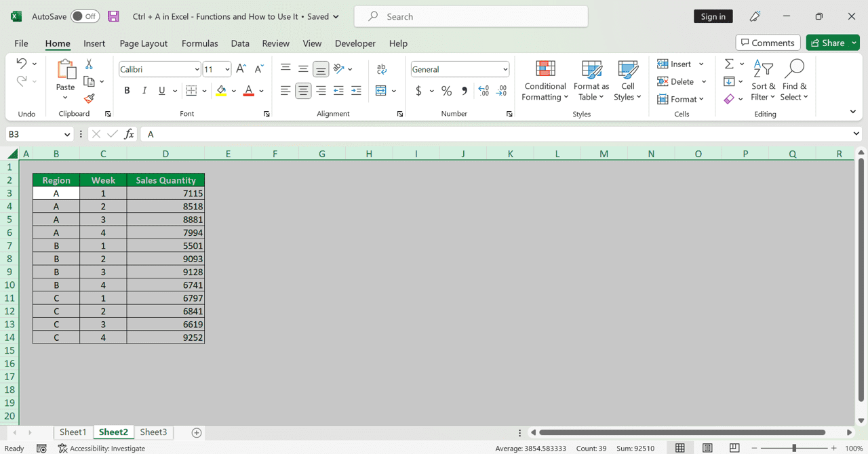Click the AutoSum sigma icon

[x=729, y=64]
